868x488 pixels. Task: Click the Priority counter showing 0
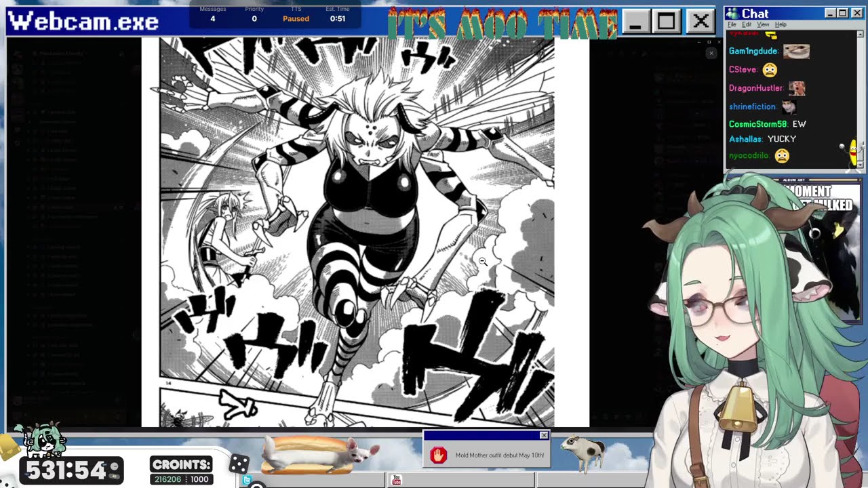pos(254,14)
